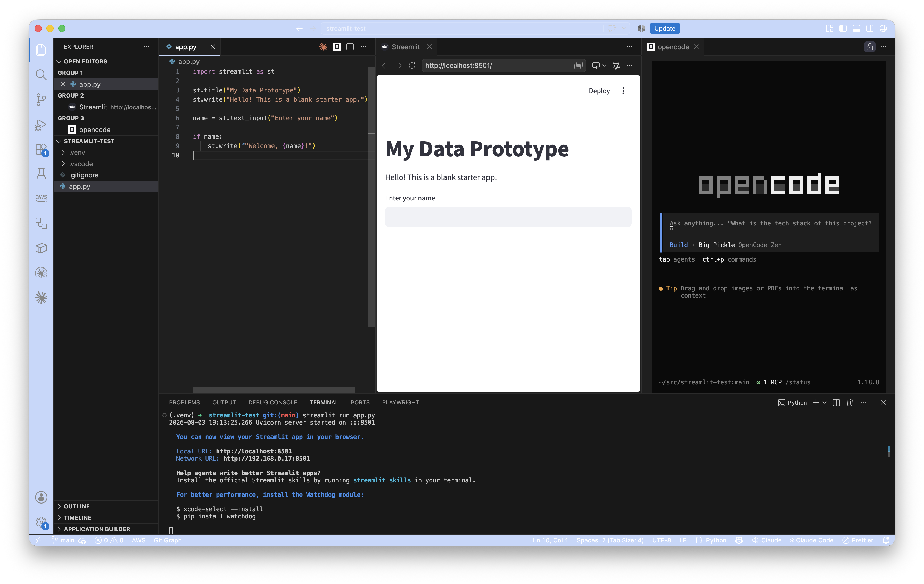
Task: Switch to the PROBLEMS panel tab
Action: pos(184,402)
